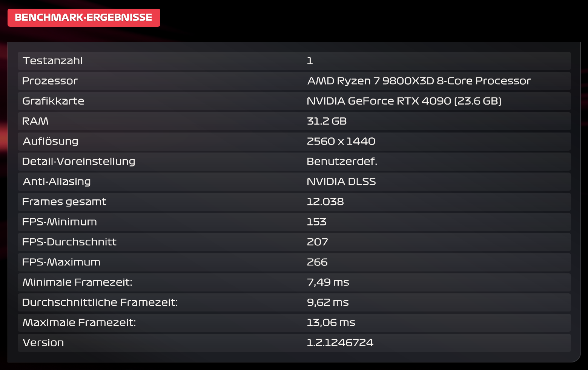Select the 31.2 GB value
The height and width of the screenshot is (370, 588).
[x=327, y=121]
